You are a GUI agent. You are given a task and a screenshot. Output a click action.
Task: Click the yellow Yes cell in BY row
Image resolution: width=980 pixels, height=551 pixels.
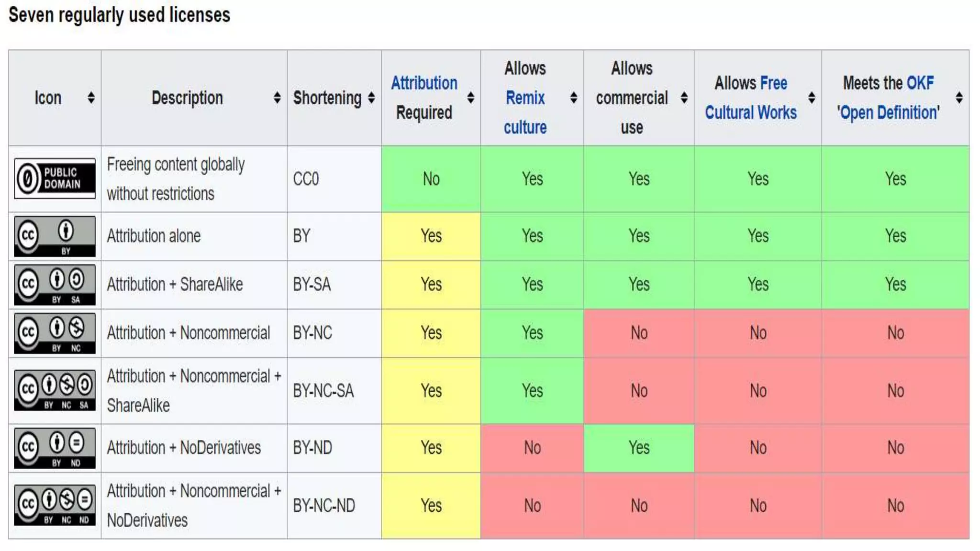tap(431, 236)
